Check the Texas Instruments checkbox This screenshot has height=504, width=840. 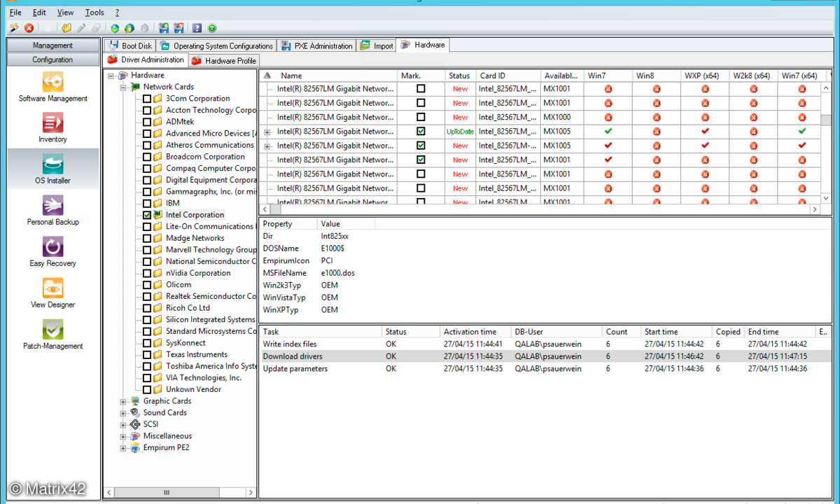click(x=147, y=355)
